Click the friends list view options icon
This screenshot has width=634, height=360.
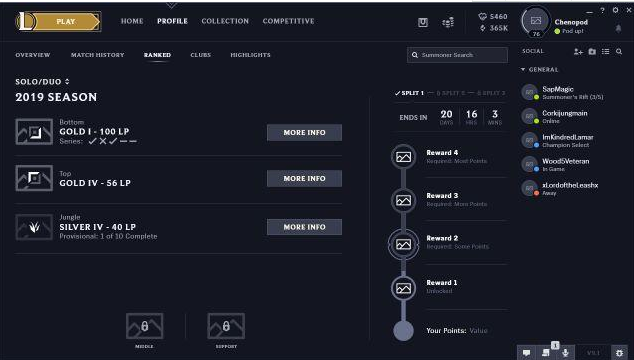[x=605, y=51]
